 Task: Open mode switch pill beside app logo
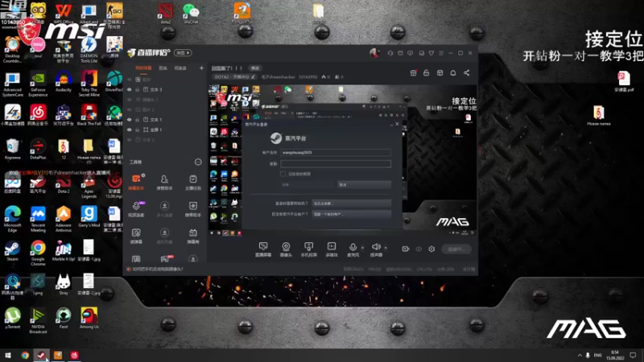pyautogui.click(x=183, y=53)
